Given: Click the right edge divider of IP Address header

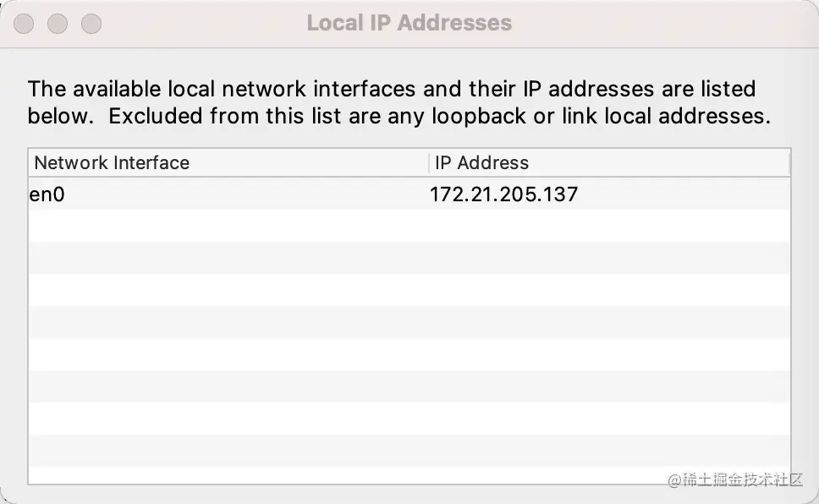Looking at the screenshot, I should pos(789,163).
